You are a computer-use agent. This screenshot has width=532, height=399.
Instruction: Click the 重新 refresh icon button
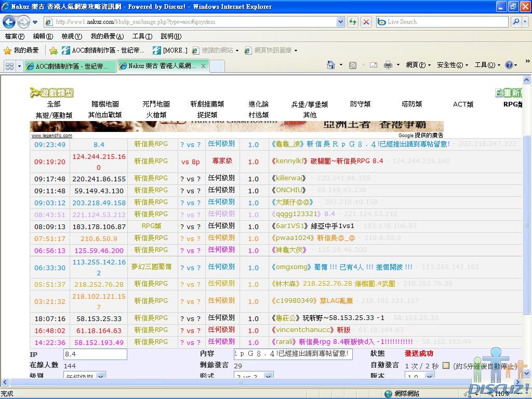pyautogui.click(x=509, y=92)
